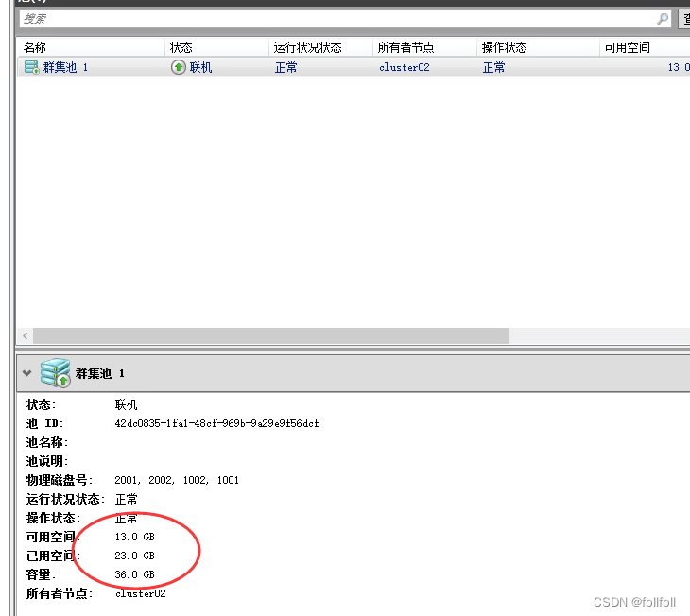Screen dimensions: 690x616
Task: Click the 池名称 label
Action: click(47, 442)
